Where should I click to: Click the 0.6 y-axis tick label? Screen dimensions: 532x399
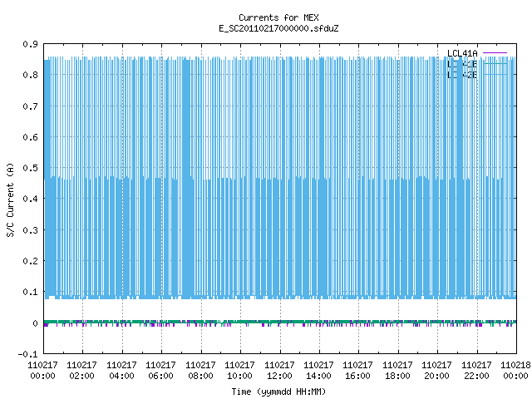coord(30,137)
